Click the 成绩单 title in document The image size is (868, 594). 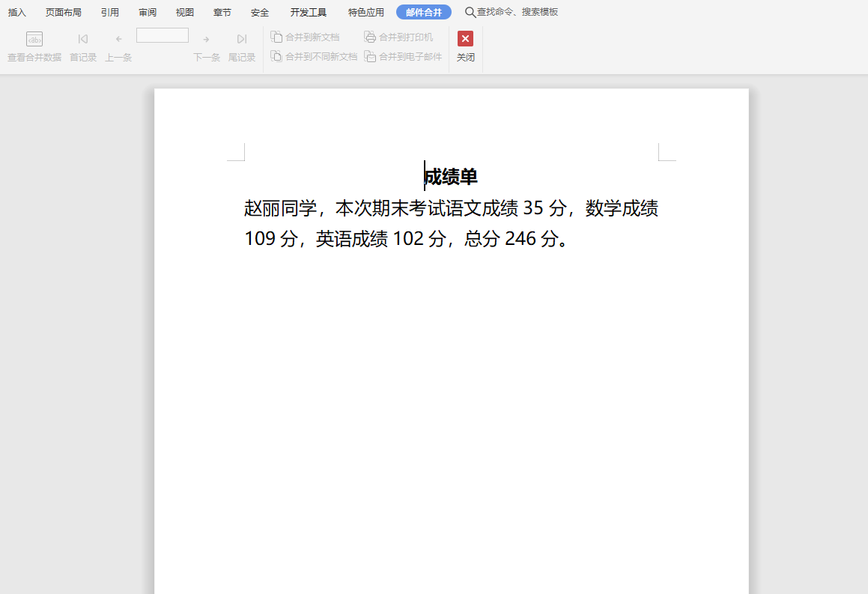click(x=451, y=177)
